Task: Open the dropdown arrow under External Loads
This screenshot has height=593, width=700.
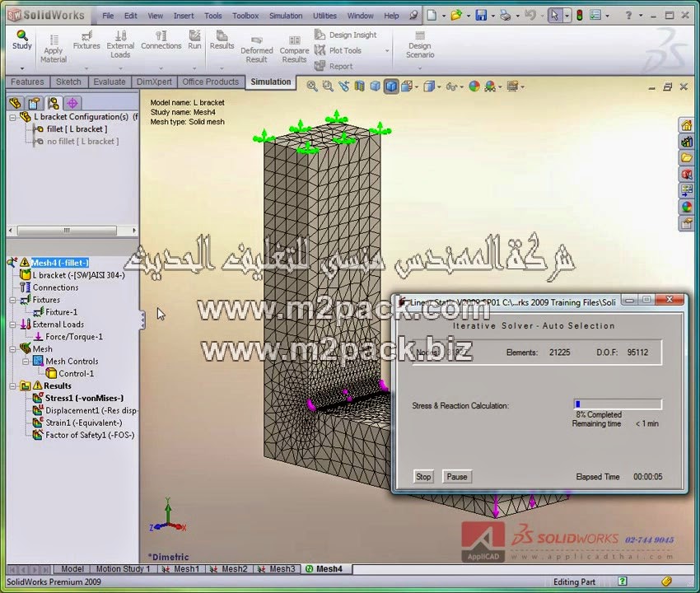Action: 120,68
